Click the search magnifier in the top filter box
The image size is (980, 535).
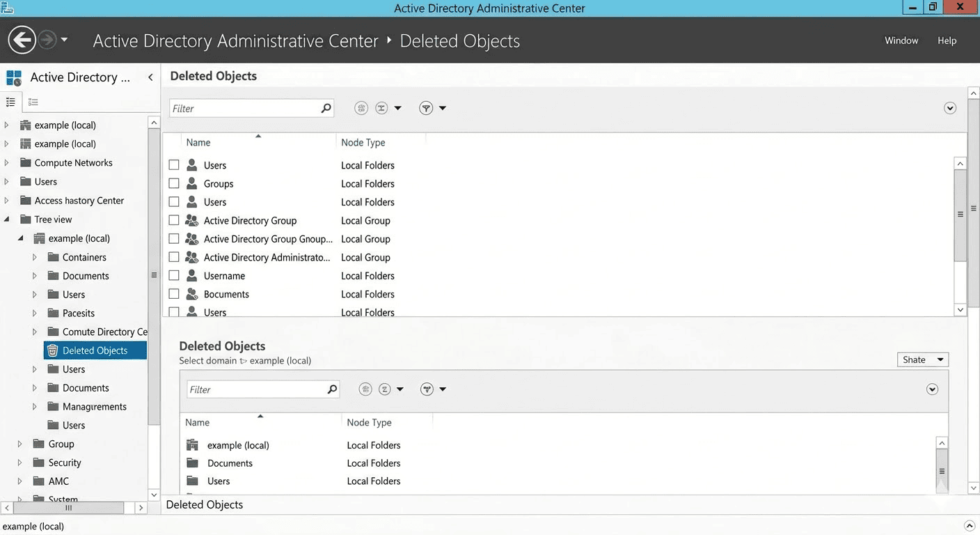click(x=326, y=108)
